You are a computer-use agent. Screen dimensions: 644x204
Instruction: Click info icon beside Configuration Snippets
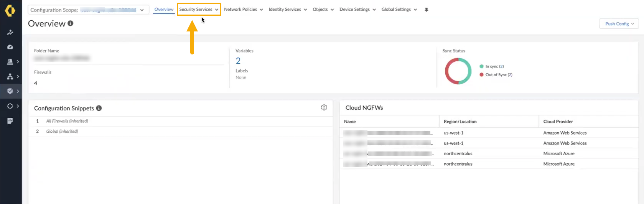tap(99, 108)
